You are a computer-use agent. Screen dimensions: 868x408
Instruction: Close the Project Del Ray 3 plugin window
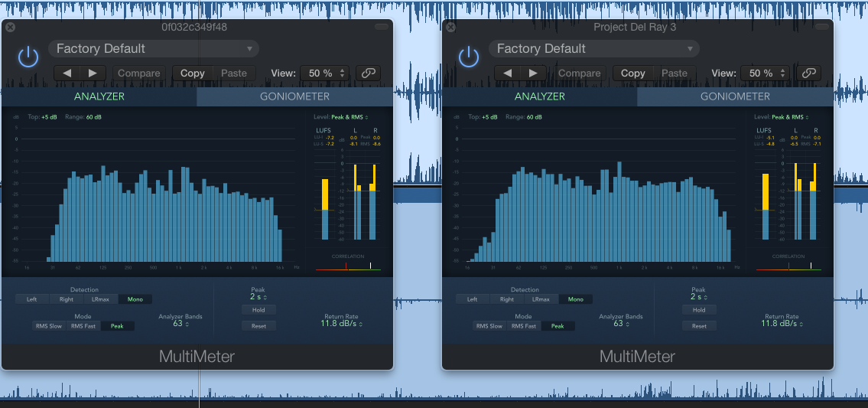pyautogui.click(x=450, y=27)
